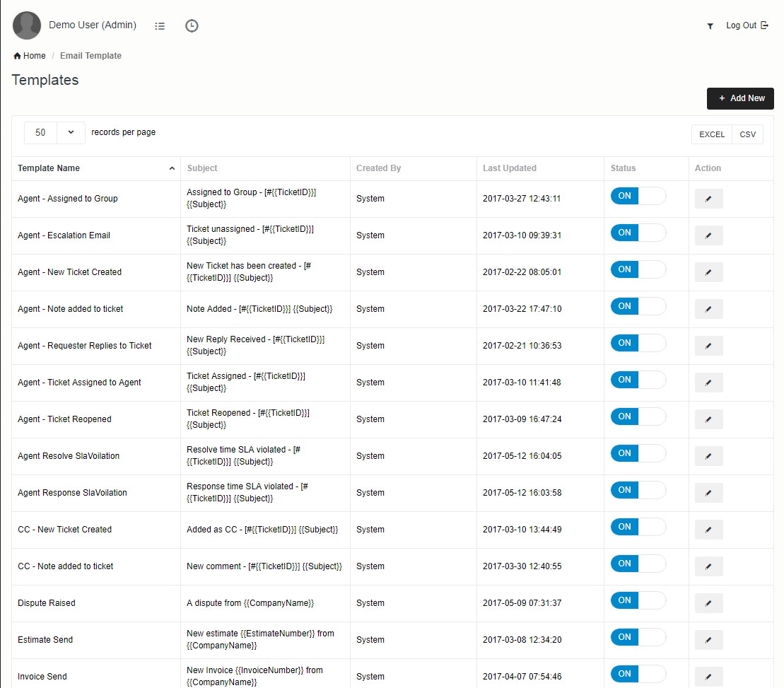Toggle status of Agent - Escalation Email
Image resolution: width=784 pixels, height=688 pixels.
[x=638, y=233]
